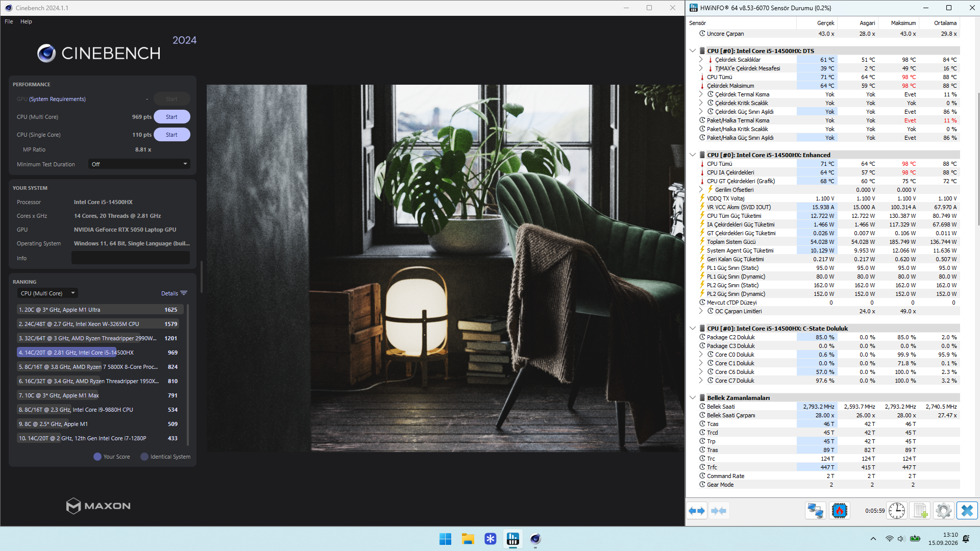Show hidden tray icons chevron

tap(873, 539)
